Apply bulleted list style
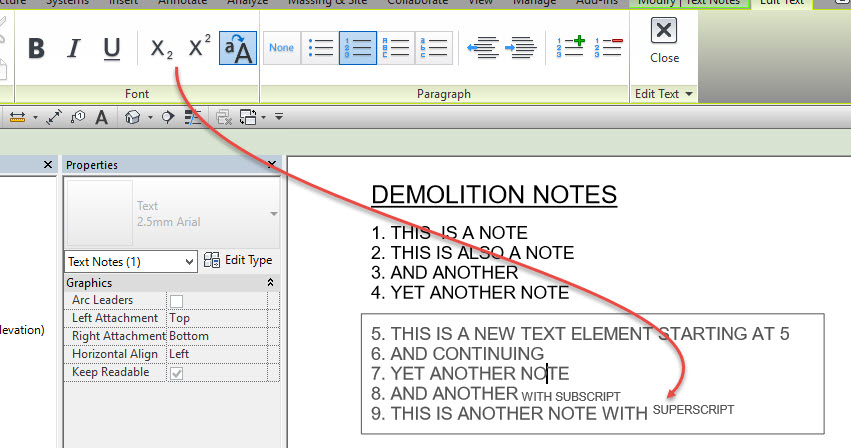Viewport: 851px width, 448px height. pyautogui.click(x=320, y=48)
